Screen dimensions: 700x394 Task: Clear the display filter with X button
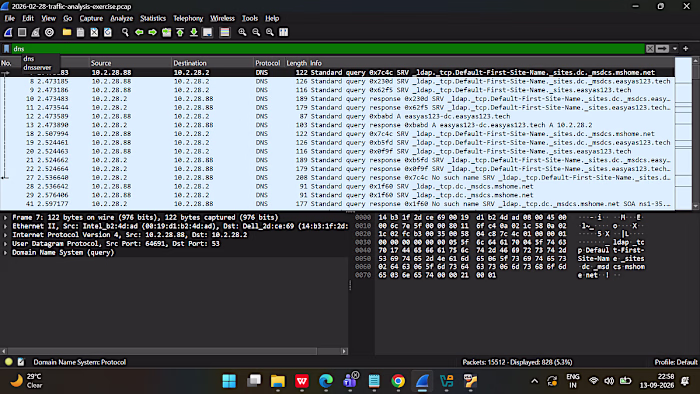click(650, 49)
